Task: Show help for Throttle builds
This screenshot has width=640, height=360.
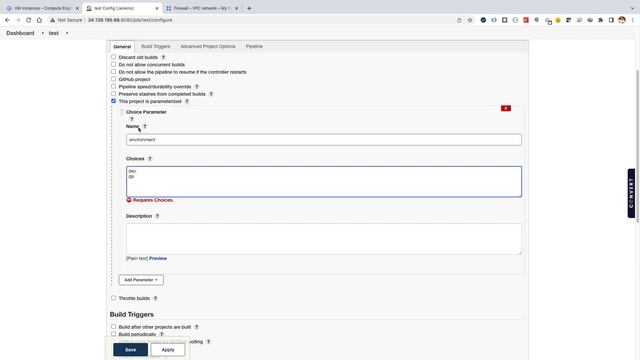Action: [155, 298]
